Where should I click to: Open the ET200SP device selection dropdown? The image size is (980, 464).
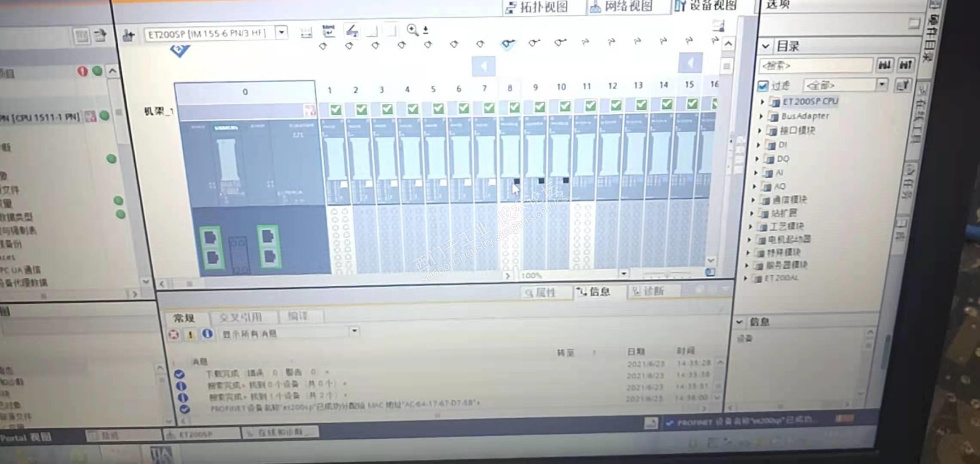click(x=282, y=32)
